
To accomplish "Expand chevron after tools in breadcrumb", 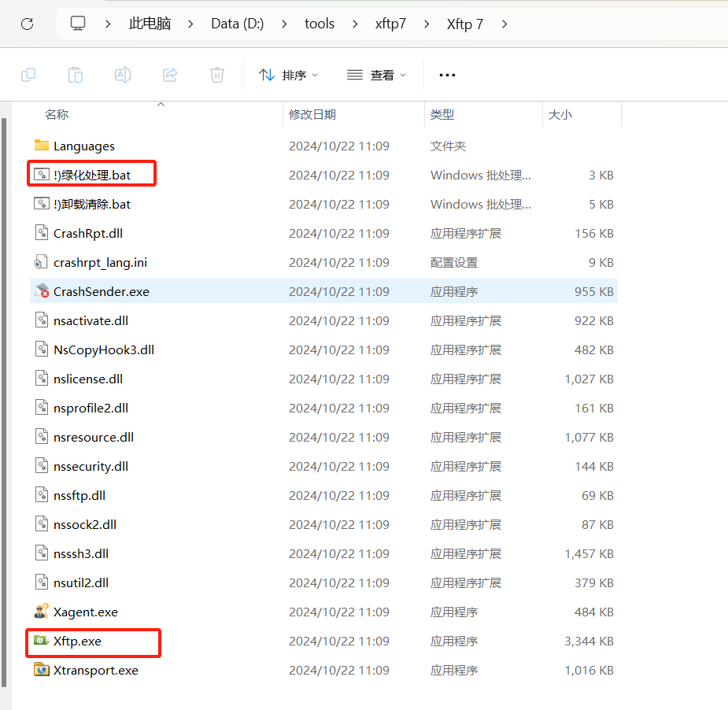I will pos(355,24).
